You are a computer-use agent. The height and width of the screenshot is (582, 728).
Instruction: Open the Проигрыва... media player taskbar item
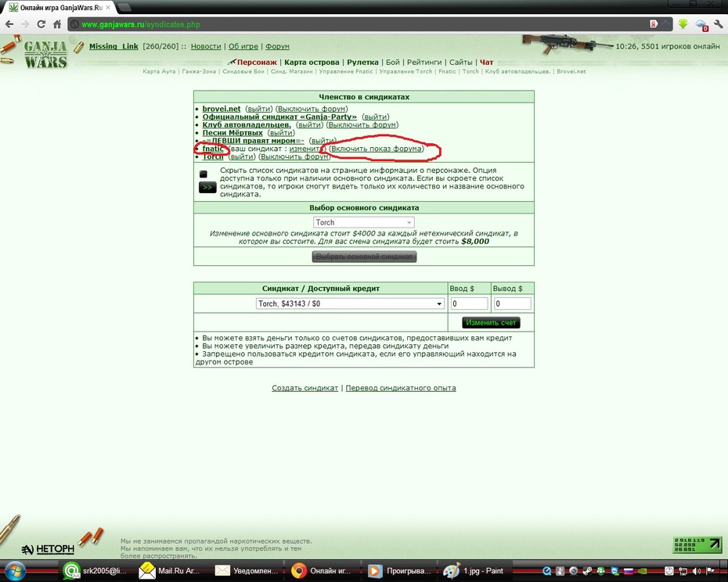(399, 571)
